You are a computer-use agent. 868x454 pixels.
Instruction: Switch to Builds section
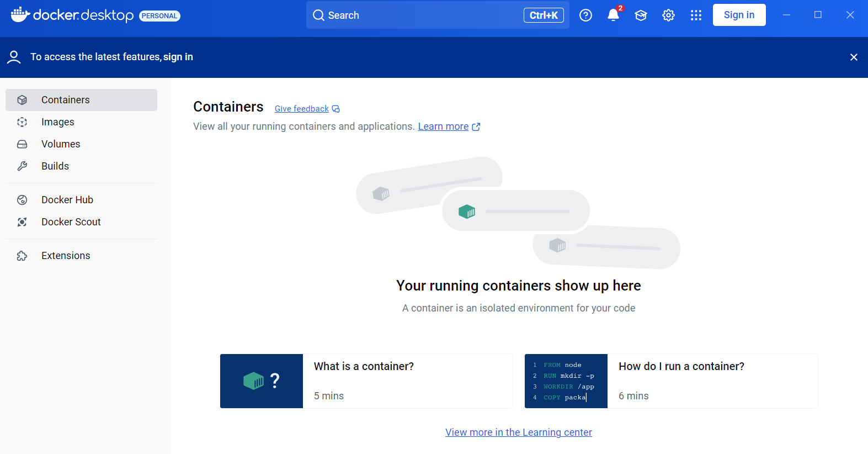click(x=81, y=166)
